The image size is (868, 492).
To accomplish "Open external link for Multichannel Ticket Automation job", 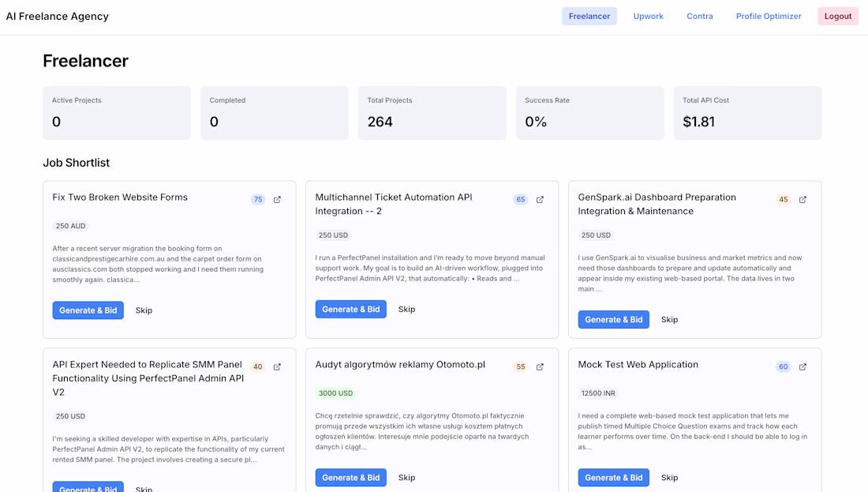I will tap(540, 200).
